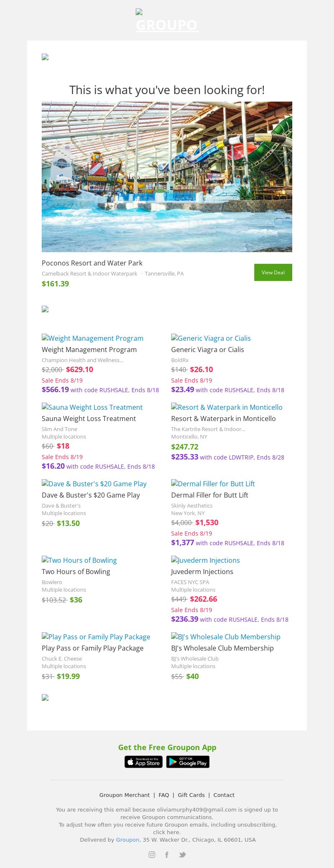Open BJ's Wholesale Club Membership deal
334x868 pixels.
pyautogui.click(x=225, y=637)
